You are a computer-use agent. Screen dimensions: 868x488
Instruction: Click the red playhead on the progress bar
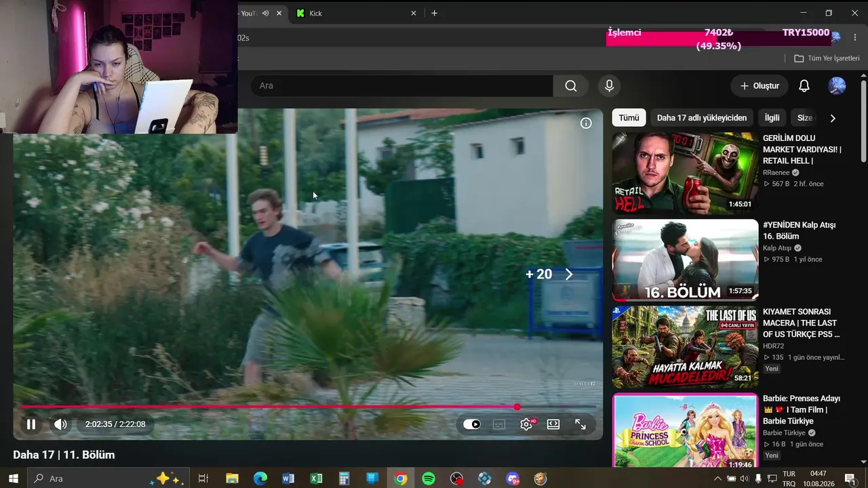[517, 407]
